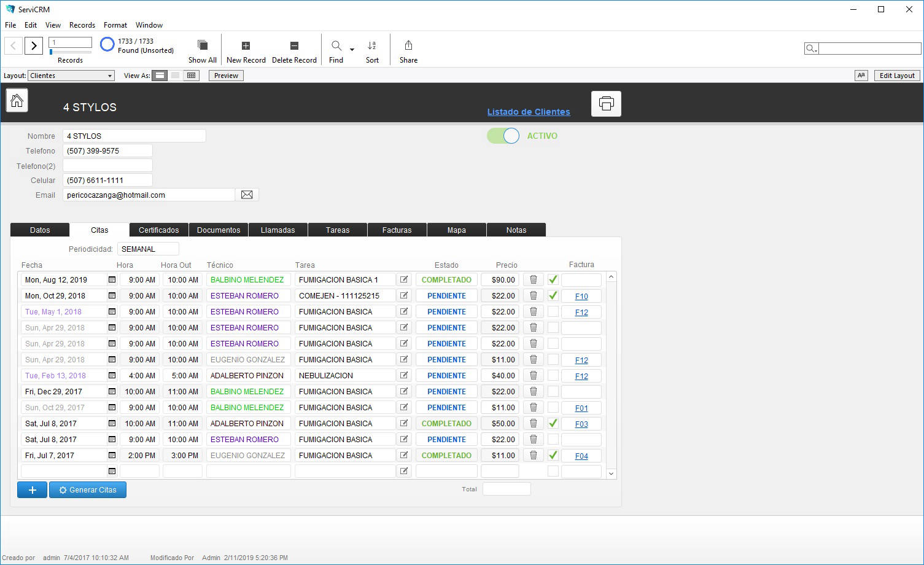The height and width of the screenshot is (565, 924).
Task: Open the ADALBERTO PINZON technician of the NEBULIZACION row
Action: (x=249, y=375)
